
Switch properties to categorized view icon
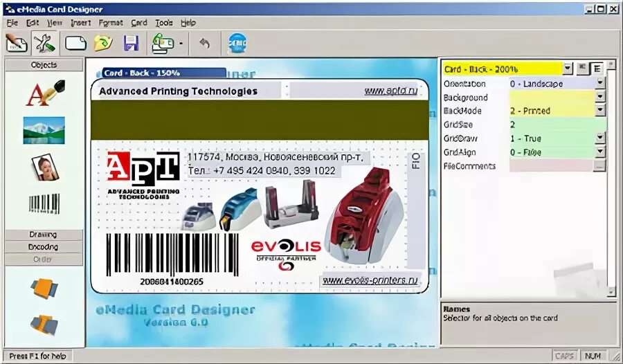tap(582, 69)
